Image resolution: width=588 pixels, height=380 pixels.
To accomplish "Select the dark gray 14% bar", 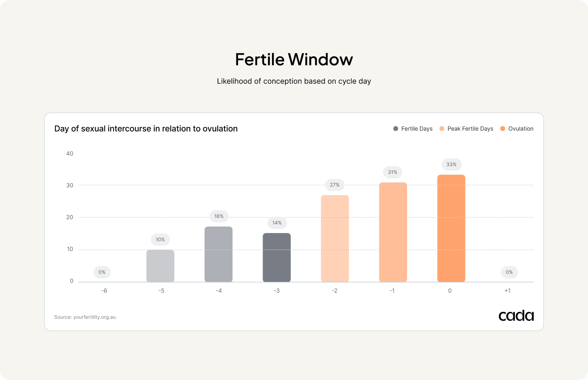I will [x=277, y=258].
